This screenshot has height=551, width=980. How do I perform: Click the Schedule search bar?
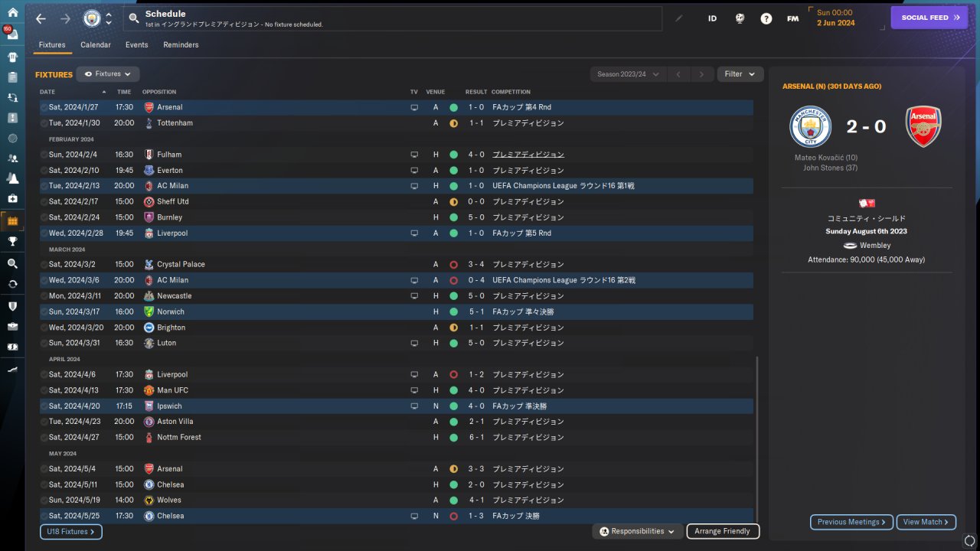(393, 18)
